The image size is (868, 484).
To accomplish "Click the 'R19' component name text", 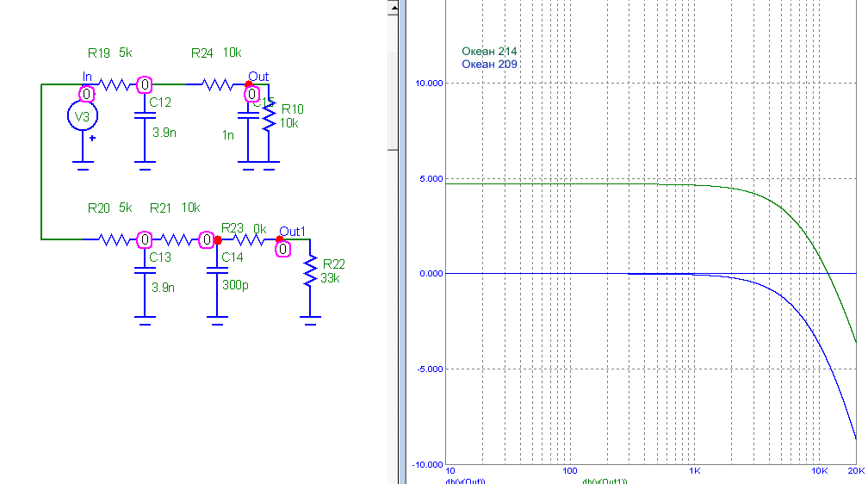I will pyautogui.click(x=99, y=53).
